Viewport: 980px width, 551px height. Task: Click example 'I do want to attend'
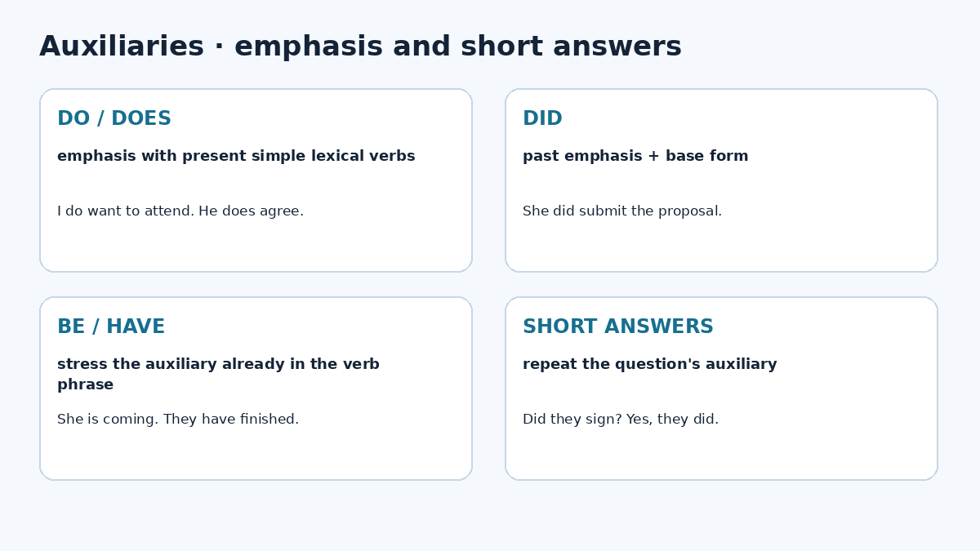126,211
